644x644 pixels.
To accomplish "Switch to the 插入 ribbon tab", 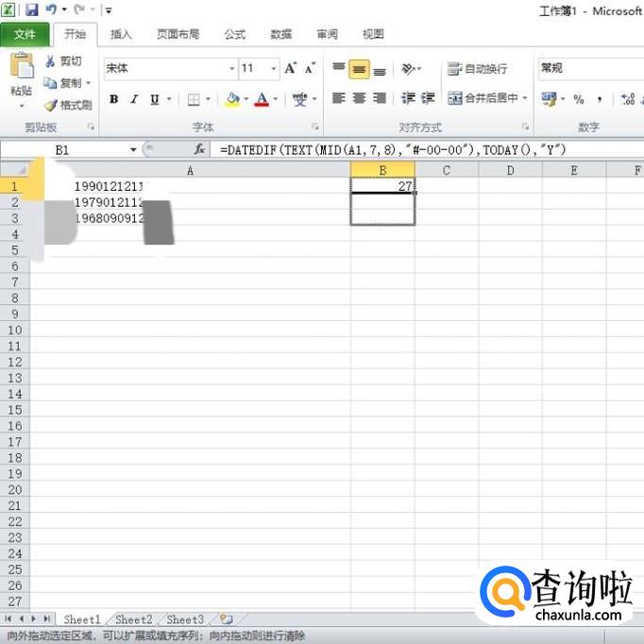I will (121, 34).
